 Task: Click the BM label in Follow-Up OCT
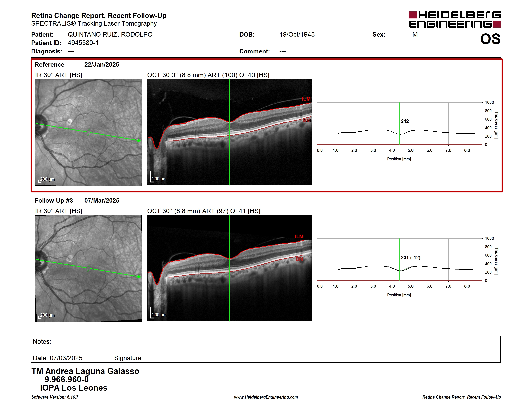pyautogui.click(x=300, y=259)
